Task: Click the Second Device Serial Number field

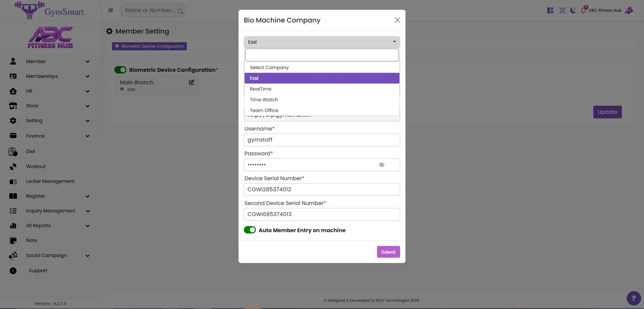Action: [x=322, y=214]
